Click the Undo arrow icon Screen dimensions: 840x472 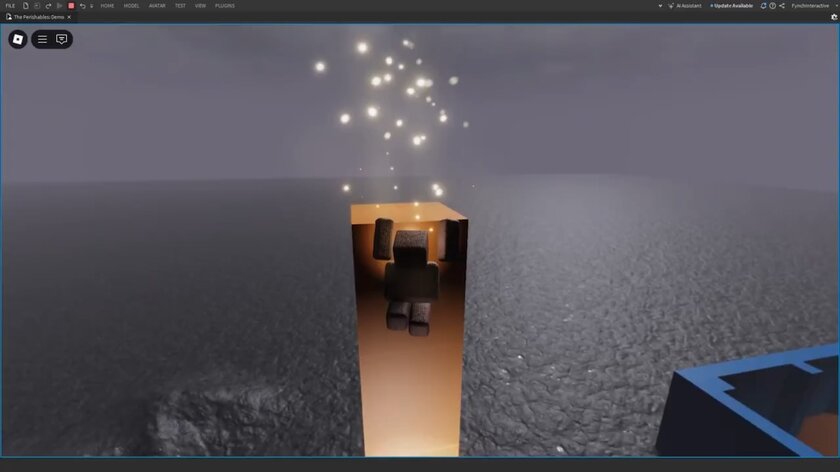coord(82,6)
